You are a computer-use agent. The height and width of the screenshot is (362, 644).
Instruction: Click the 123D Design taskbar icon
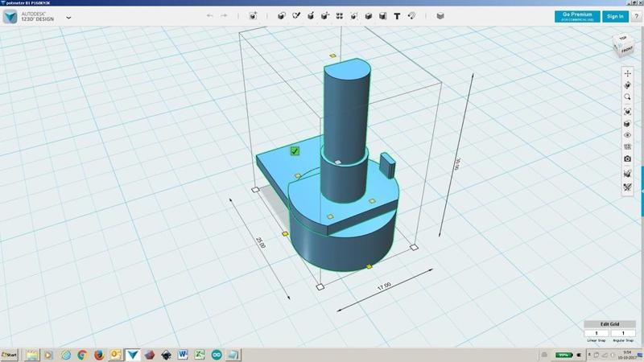click(x=133, y=355)
